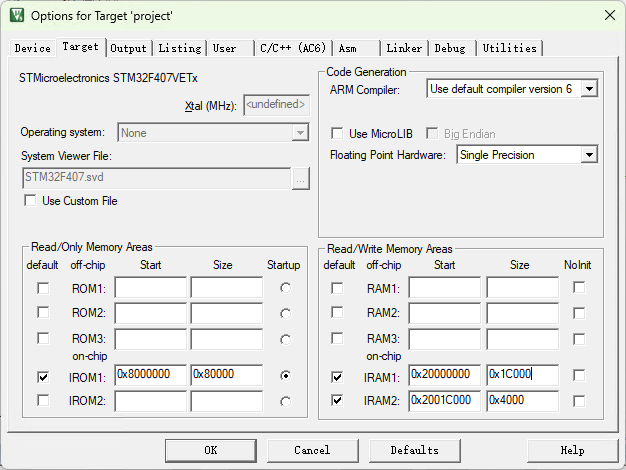Viewport: 626px width, 470px height.
Task: Choose the ROM1 startup radio button
Action: pyautogui.click(x=288, y=288)
